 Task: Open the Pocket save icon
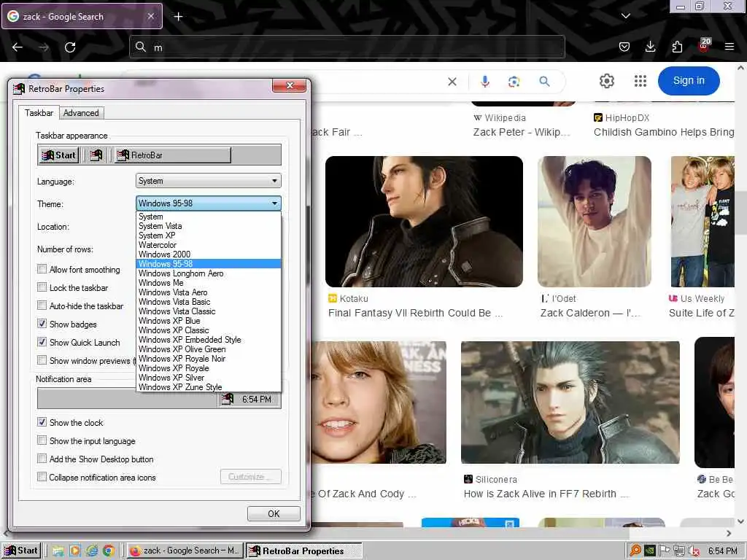pos(624,47)
